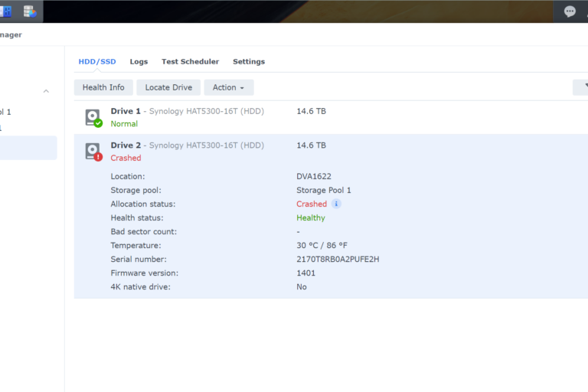Collapse the sidebar section with chevron
Image resolution: width=588 pixels, height=392 pixels.
point(46,91)
